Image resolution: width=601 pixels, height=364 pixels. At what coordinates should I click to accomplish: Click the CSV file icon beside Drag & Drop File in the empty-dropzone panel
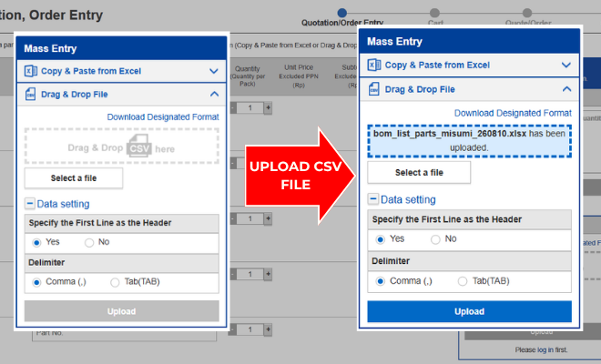pos(30,94)
